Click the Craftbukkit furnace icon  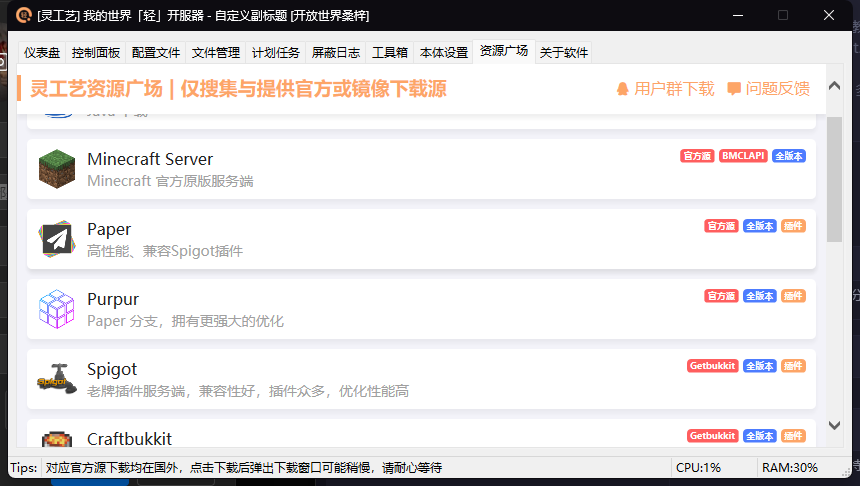57,440
